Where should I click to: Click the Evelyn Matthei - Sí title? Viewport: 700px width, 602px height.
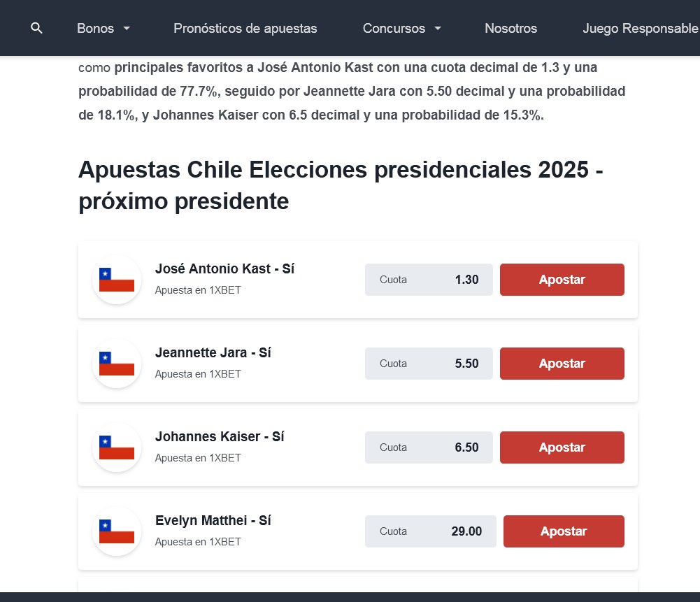pyautogui.click(x=213, y=521)
